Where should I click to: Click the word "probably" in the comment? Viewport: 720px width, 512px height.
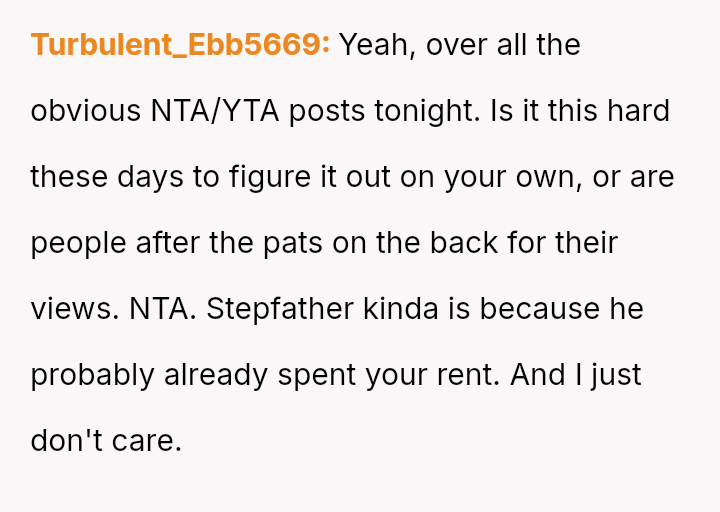click(x=92, y=375)
